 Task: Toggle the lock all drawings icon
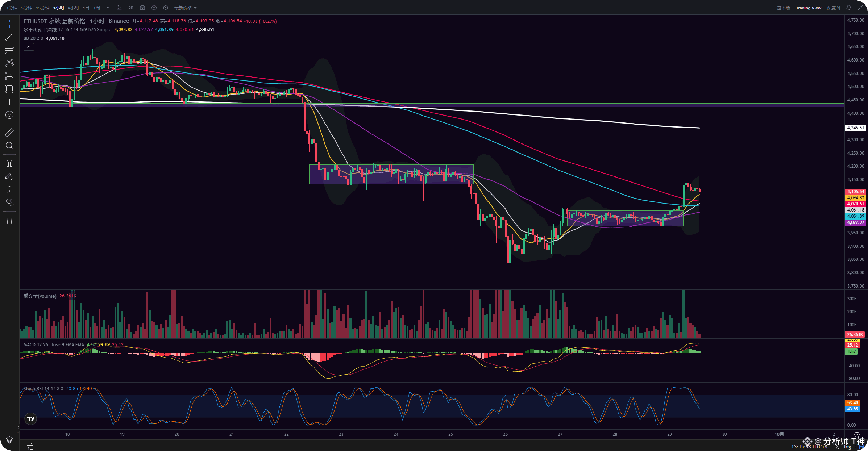tap(9, 190)
